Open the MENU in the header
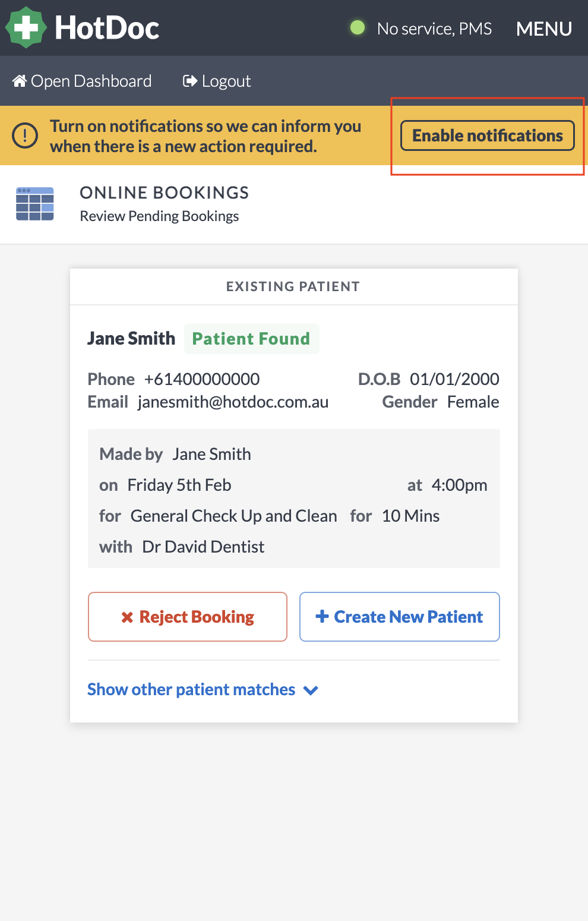Screen dimensions: 588x921 [544, 29]
